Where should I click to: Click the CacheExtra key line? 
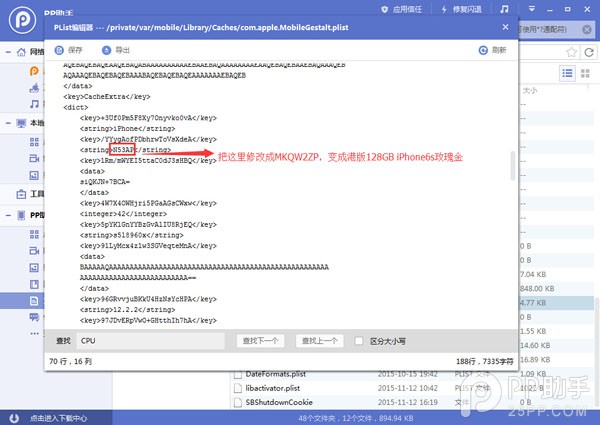(107, 97)
